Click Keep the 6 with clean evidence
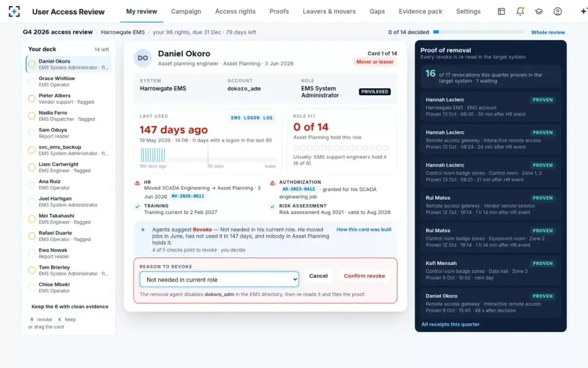 70,307
